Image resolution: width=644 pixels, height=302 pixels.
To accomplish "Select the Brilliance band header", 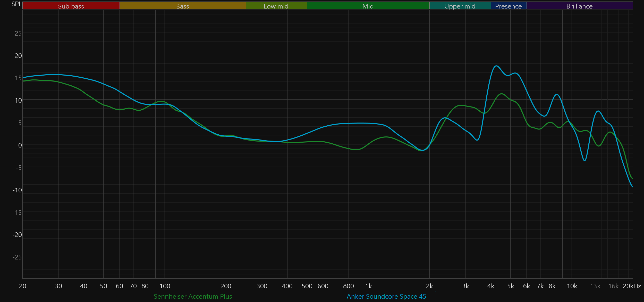I will coord(579,6).
